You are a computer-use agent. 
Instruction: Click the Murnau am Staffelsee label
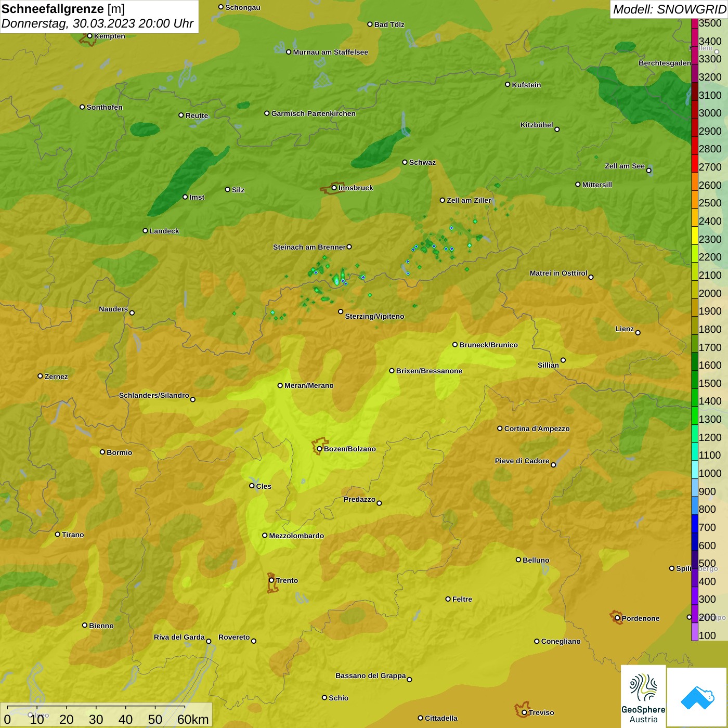pyautogui.click(x=330, y=52)
